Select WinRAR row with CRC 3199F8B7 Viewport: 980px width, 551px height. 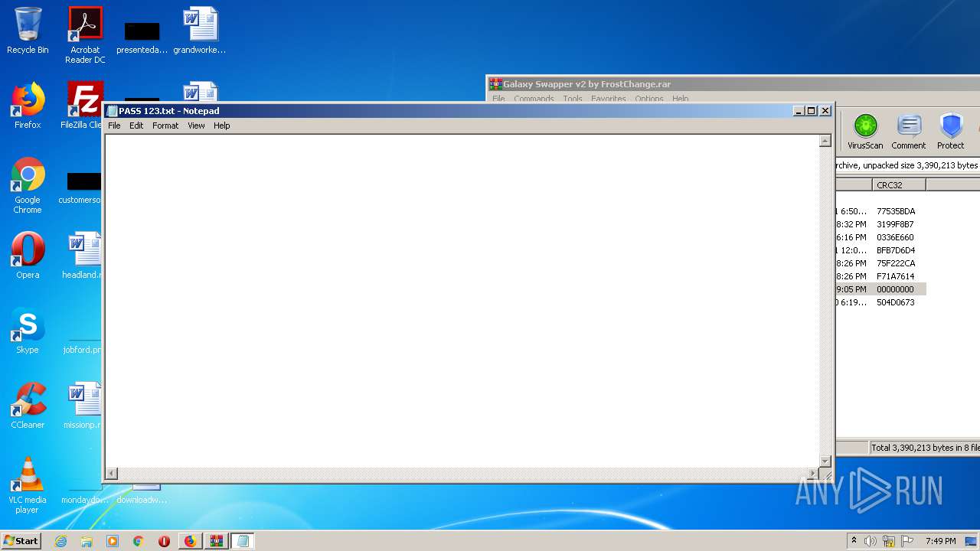click(880, 224)
